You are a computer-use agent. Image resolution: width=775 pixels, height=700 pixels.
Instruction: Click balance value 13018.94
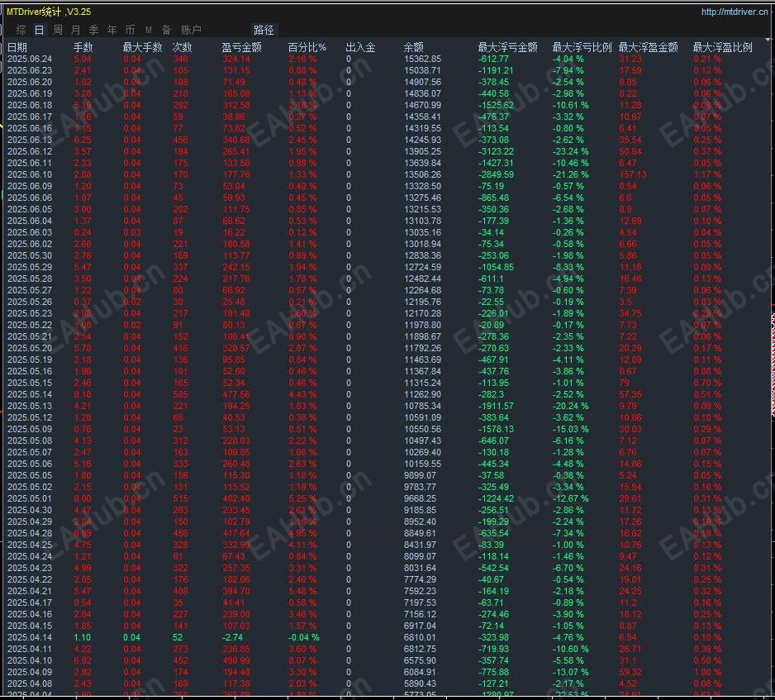pyautogui.click(x=422, y=244)
